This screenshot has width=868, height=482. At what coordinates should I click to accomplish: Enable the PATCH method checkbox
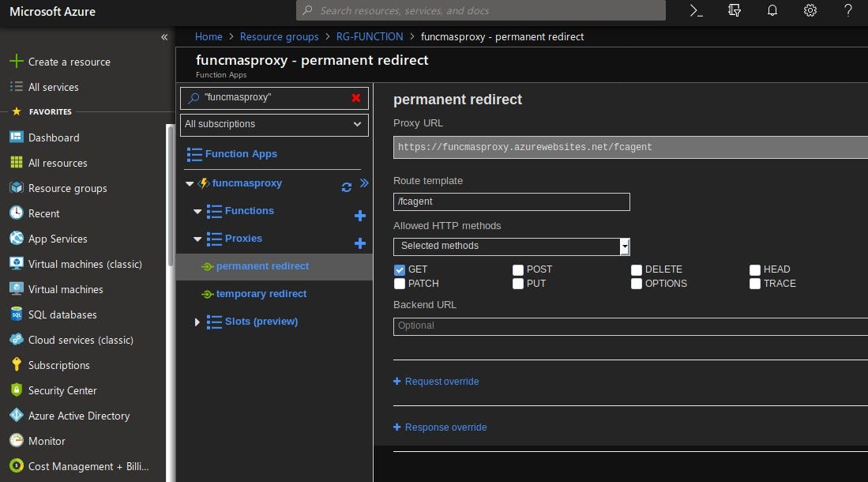[399, 284]
